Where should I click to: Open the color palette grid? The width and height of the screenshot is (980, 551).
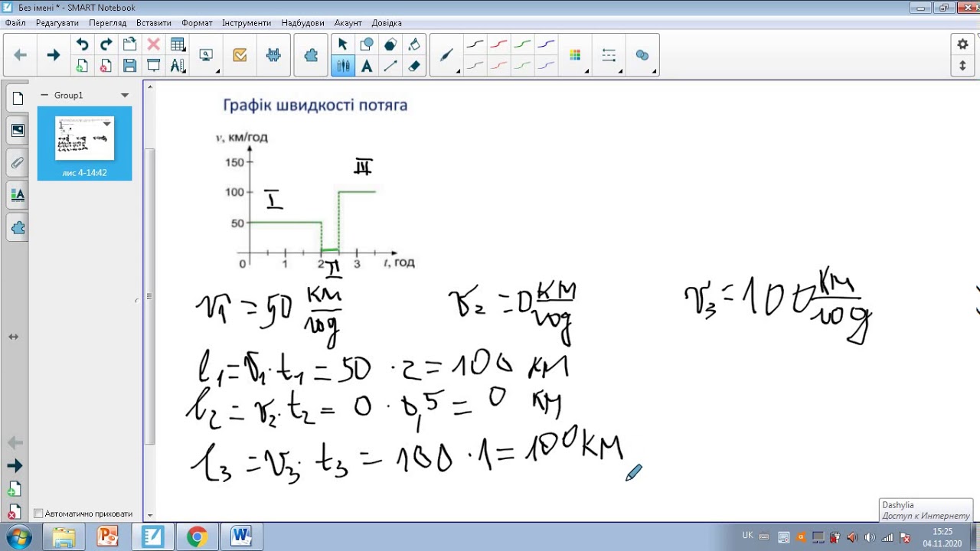[x=576, y=55]
